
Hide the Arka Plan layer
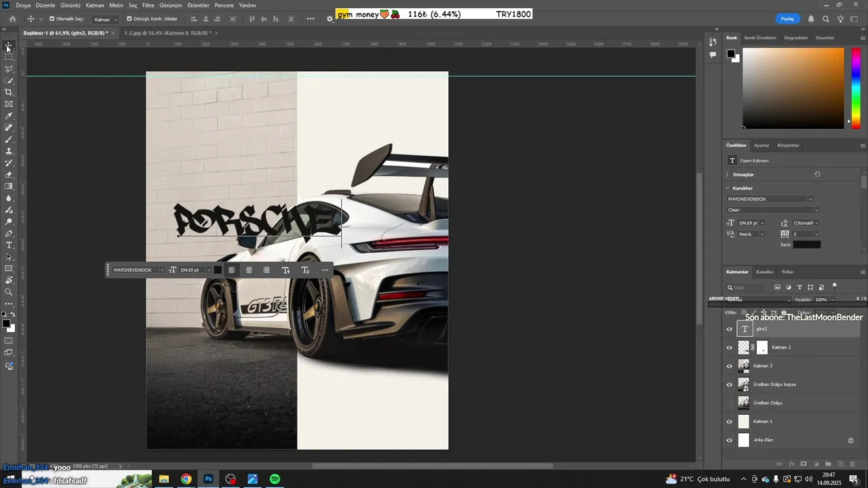(730, 441)
